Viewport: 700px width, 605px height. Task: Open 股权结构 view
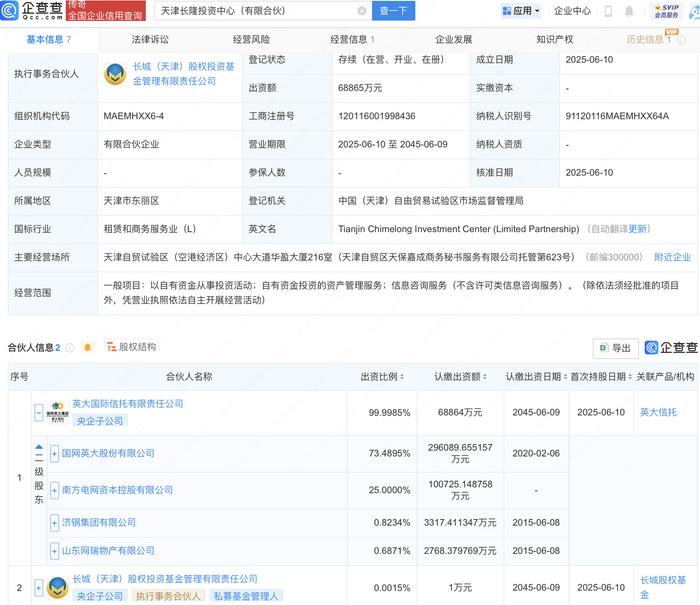coord(132,347)
